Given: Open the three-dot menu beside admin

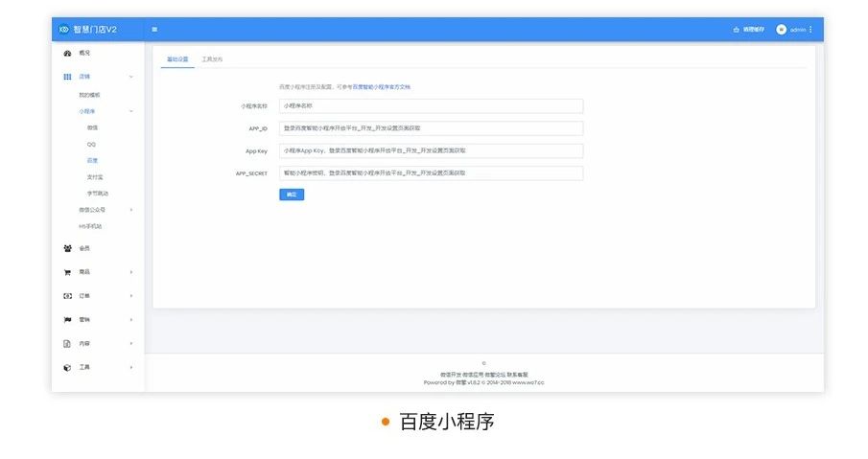Looking at the screenshot, I should 810,30.
